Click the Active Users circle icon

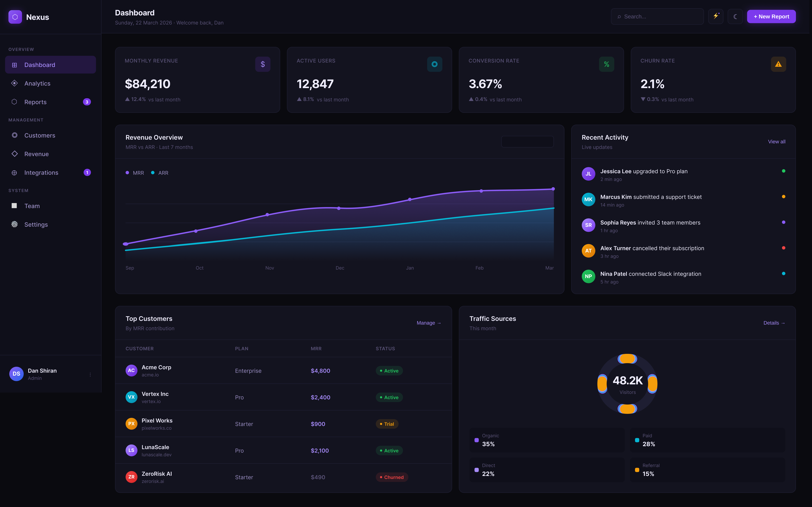coord(435,64)
